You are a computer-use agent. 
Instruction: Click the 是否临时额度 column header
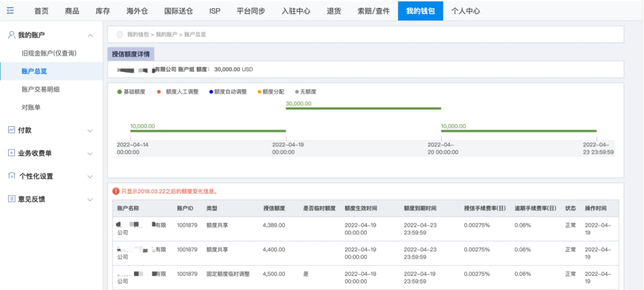(319, 208)
